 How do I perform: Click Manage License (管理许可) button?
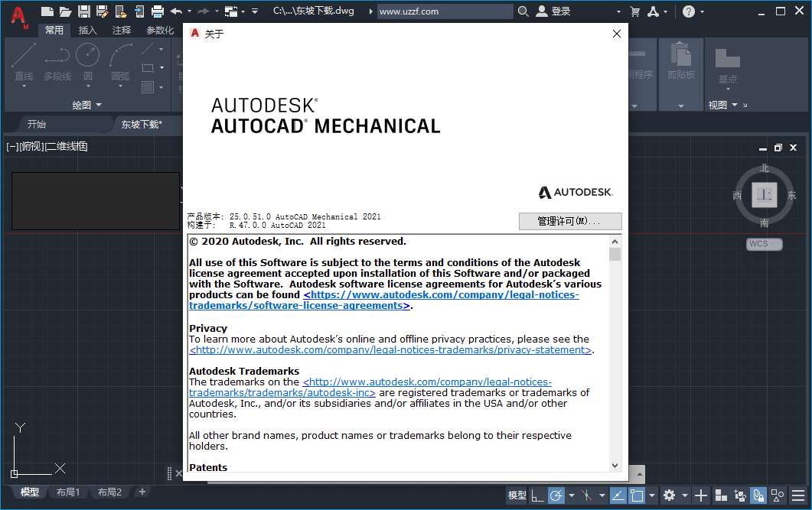pos(570,221)
